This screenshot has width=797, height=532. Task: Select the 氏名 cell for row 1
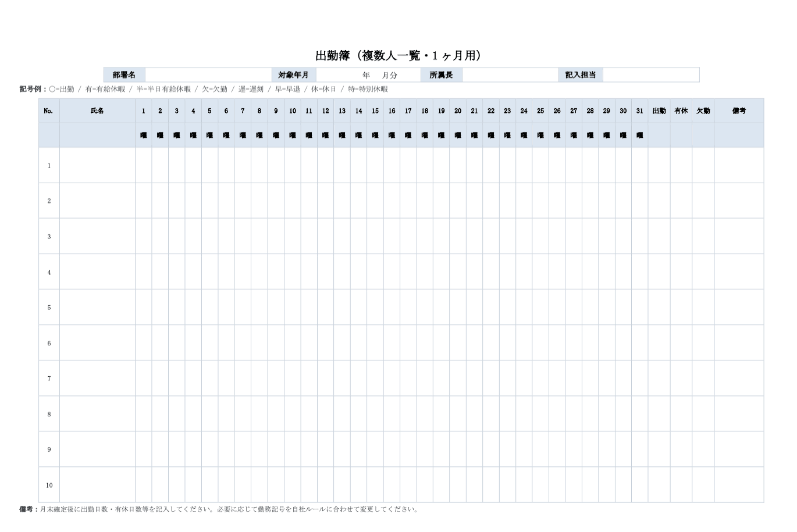(97, 165)
